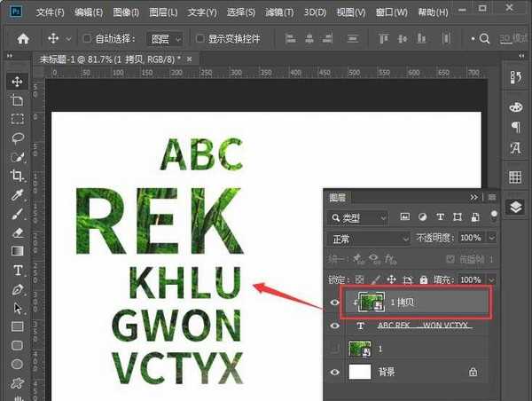The image size is (532, 401).
Task: Open the 正常 blend mode dropdown
Action: 366,238
